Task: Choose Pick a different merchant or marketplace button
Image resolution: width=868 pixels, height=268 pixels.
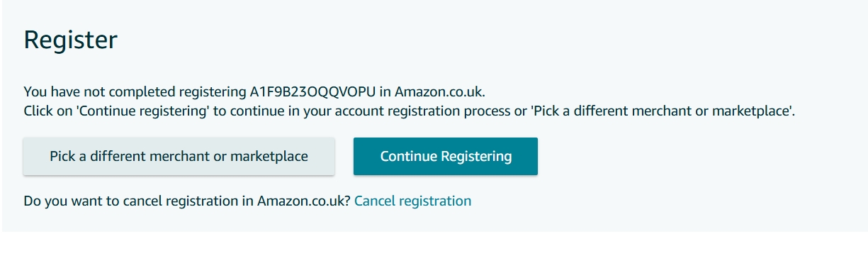Action: (x=179, y=156)
